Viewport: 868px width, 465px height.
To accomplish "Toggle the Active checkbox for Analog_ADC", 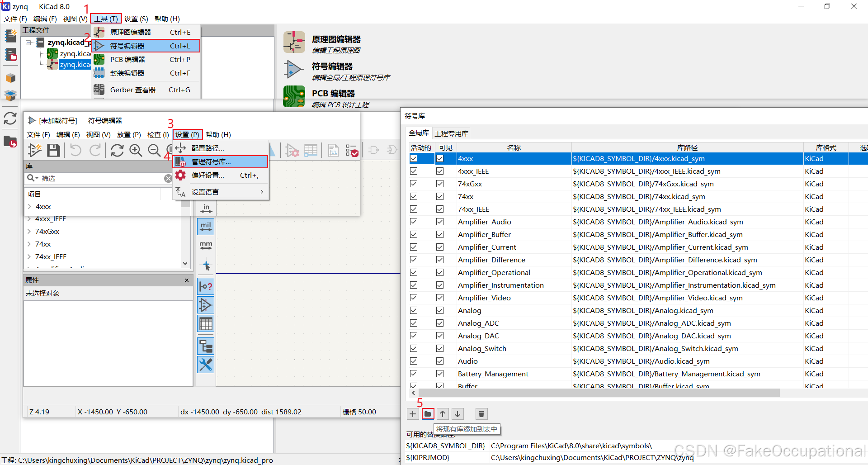I will pyautogui.click(x=414, y=323).
